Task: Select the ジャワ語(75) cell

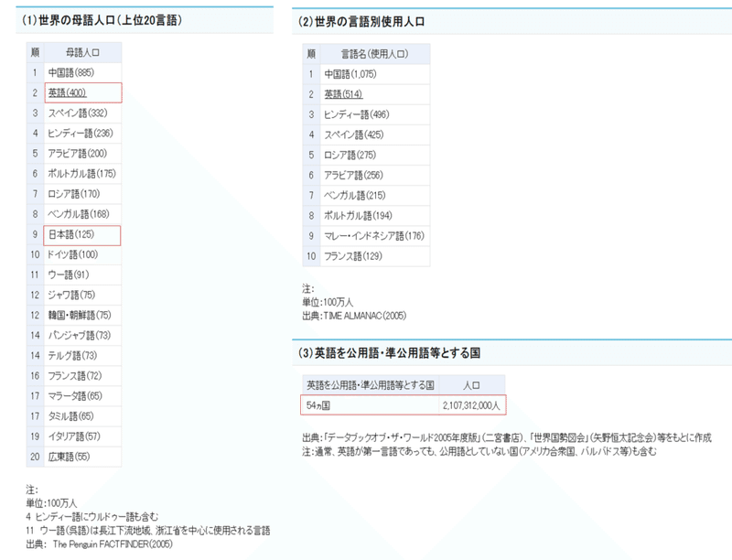Action: (82, 295)
